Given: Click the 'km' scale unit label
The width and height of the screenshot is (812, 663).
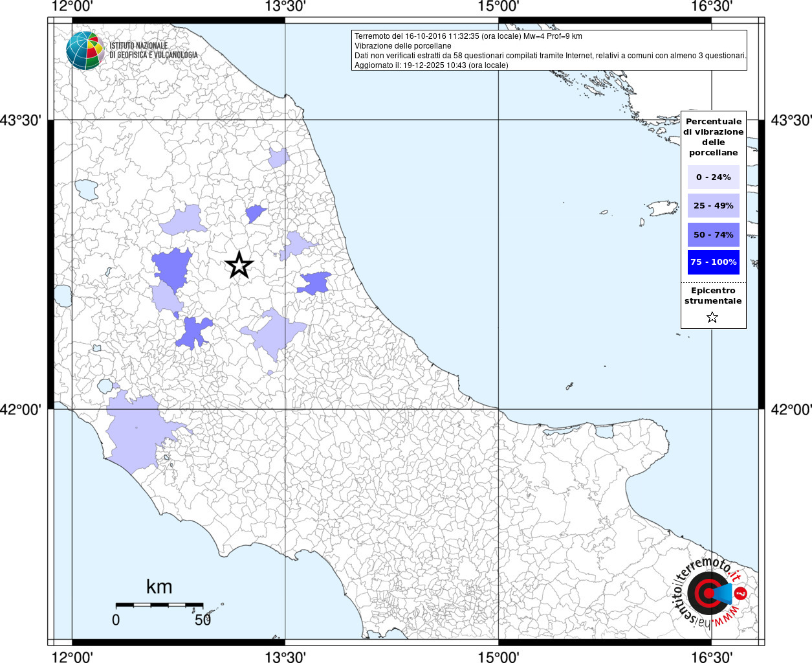Looking at the screenshot, I should pos(159,587).
